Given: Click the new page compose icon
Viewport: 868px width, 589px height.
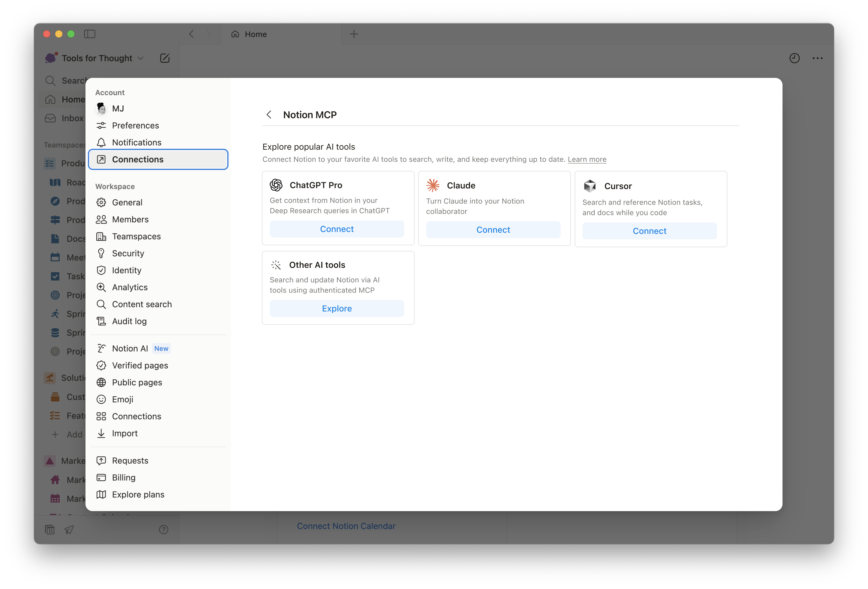Looking at the screenshot, I should [165, 58].
